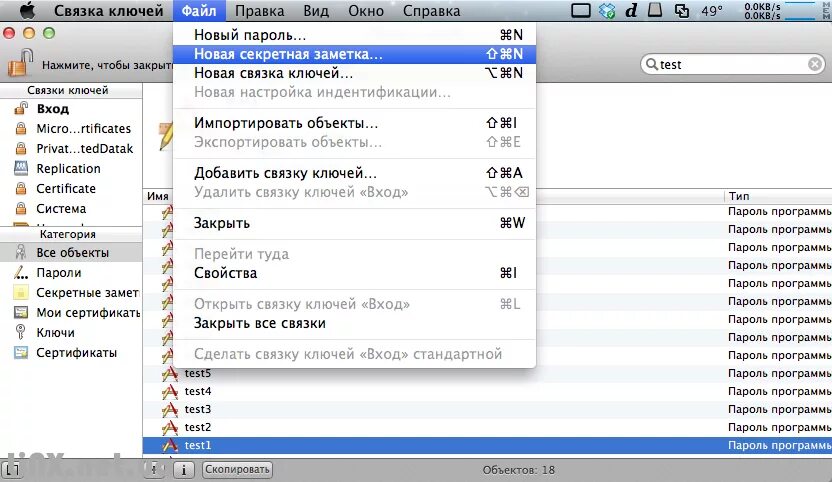Click the Replication keychain icon

(x=21, y=168)
